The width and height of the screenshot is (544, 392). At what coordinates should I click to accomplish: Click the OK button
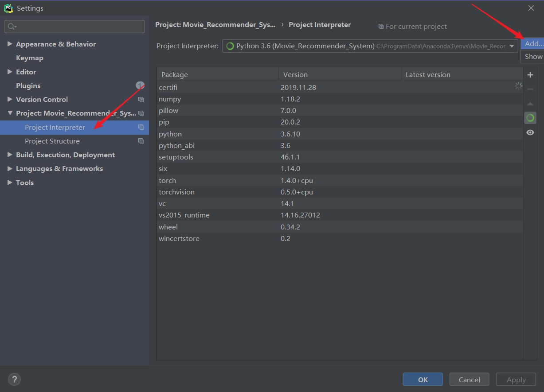click(x=423, y=380)
